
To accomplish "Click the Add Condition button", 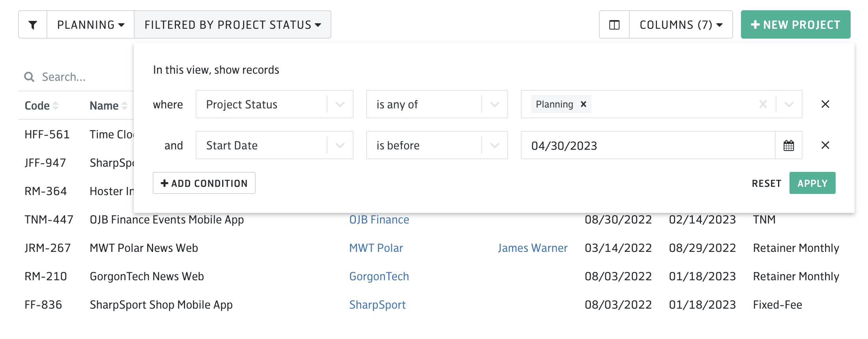I will click(x=204, y=183).
